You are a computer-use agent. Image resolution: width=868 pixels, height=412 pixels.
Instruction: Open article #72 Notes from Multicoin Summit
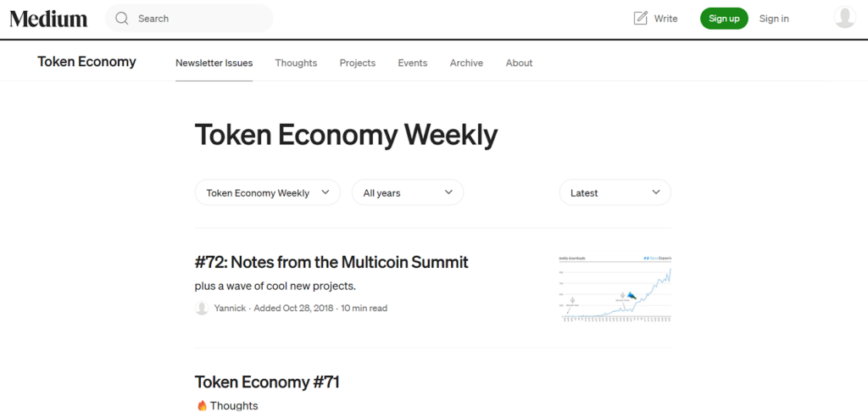point(331,262)
